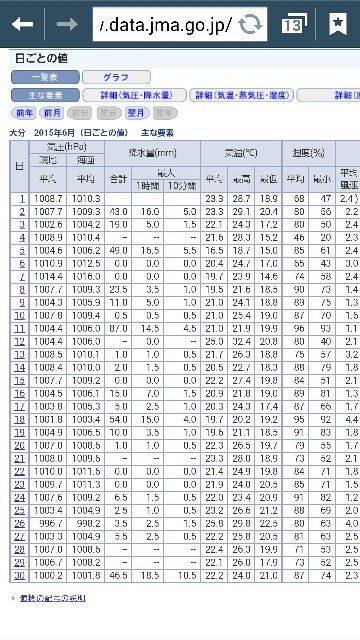The image size is (360, 640).
Task: Open the link below the table
Action: pos(53,598)
